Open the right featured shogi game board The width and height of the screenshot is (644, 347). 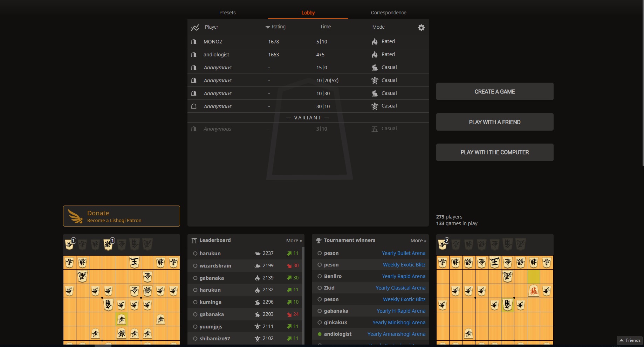pos(495,289)
